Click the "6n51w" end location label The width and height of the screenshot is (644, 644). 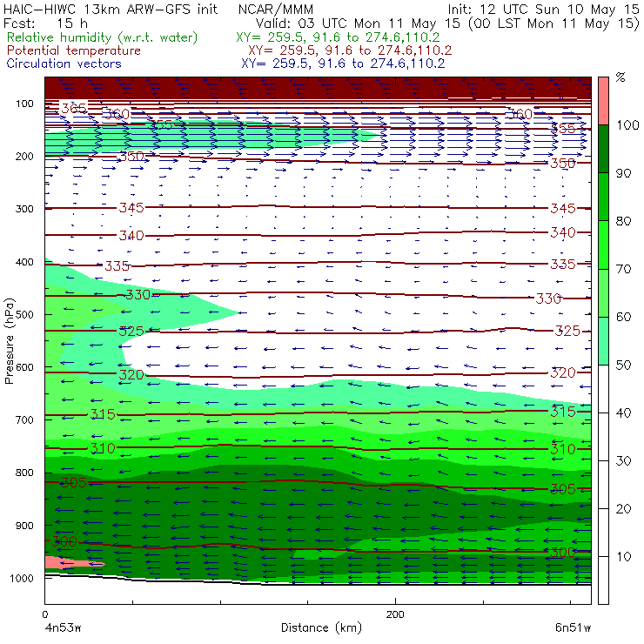point(573,627)
